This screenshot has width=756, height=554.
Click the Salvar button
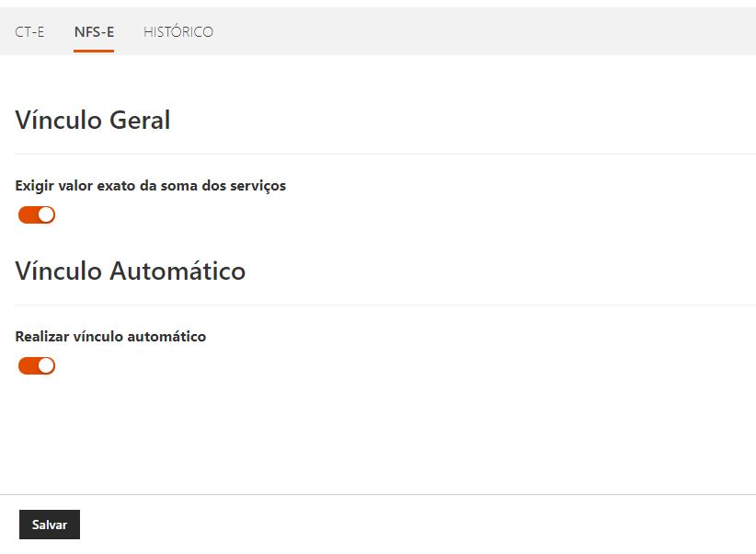point(50,525)
